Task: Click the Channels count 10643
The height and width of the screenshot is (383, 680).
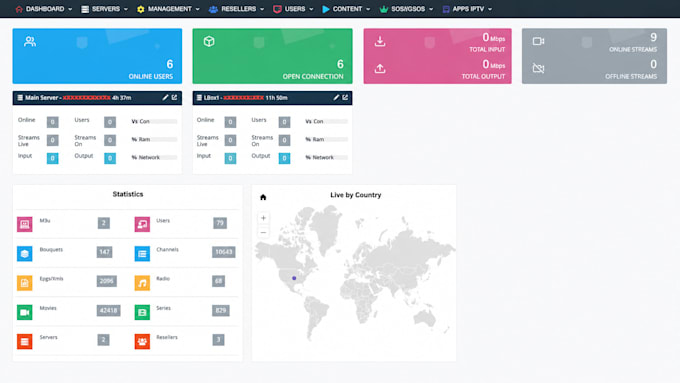Action: pos(224,252)
